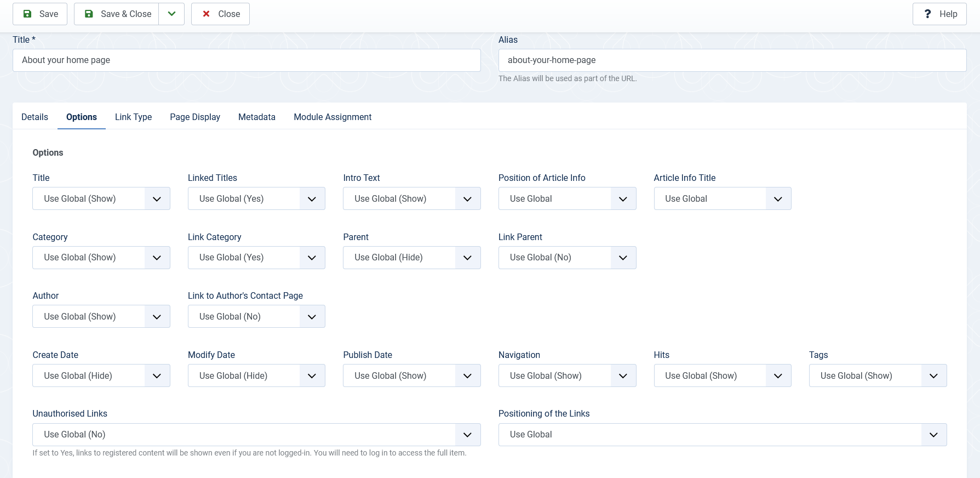Open the Page Display tab

point(195,117)
